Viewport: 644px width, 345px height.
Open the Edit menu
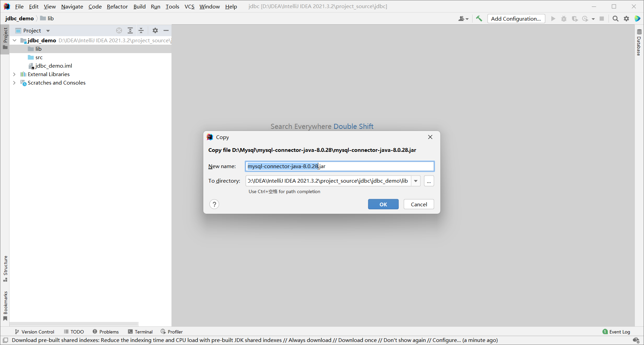(x=34, y=6)
